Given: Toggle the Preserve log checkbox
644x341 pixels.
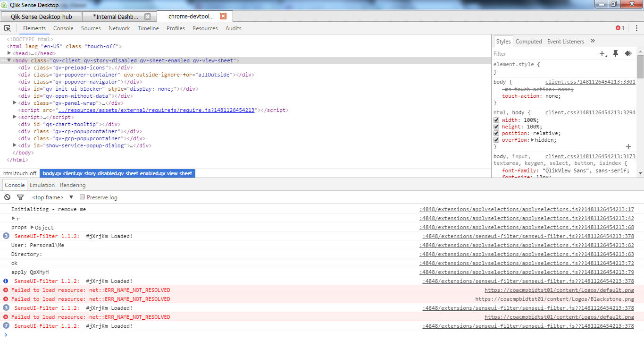Looking at the screenshot, I should pos(82,197).
